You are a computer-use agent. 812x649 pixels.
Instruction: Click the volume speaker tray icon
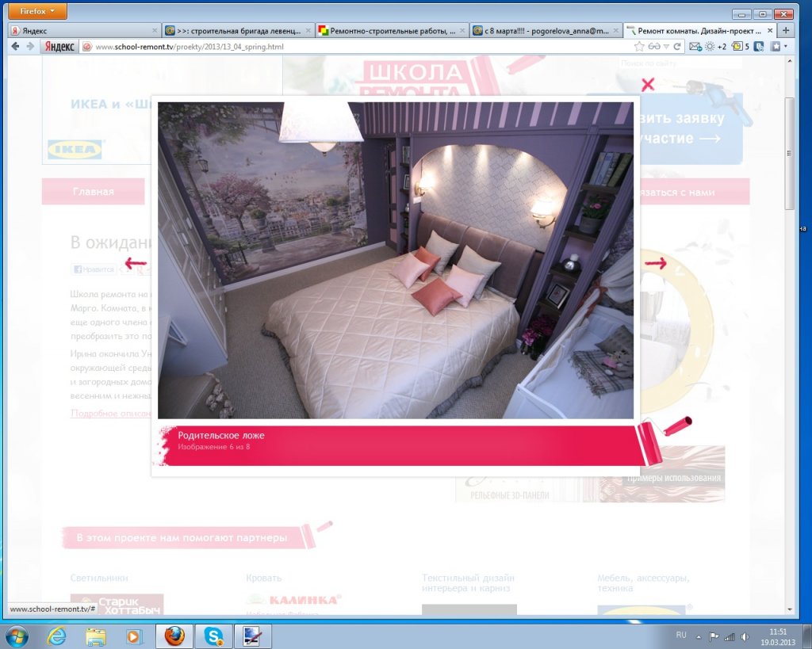click(745, 637)
